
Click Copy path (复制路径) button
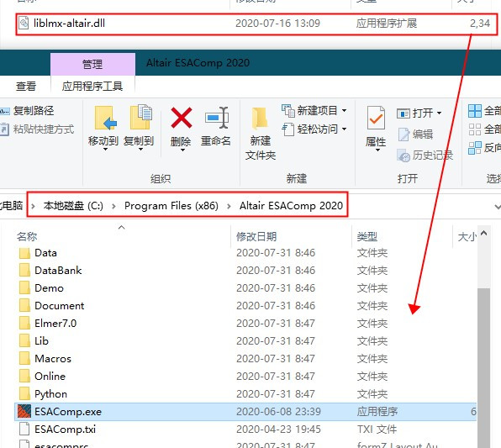coord(28,111)
